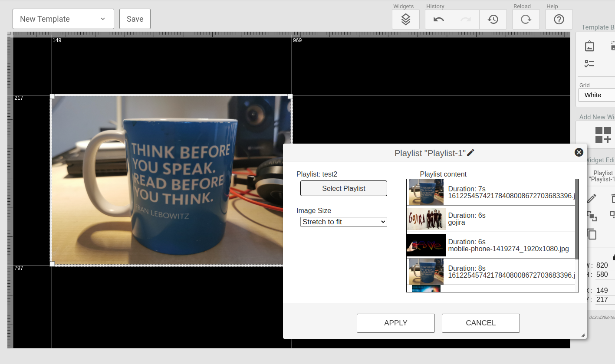This screenshot has height=364, width=615.
Task: Save the current template
Action: point(135,19)
